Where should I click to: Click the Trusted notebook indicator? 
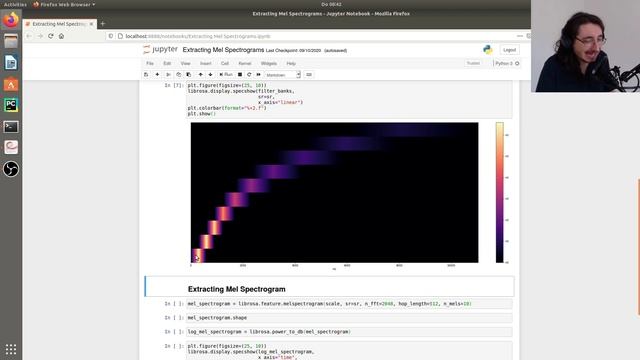[473, 63]
